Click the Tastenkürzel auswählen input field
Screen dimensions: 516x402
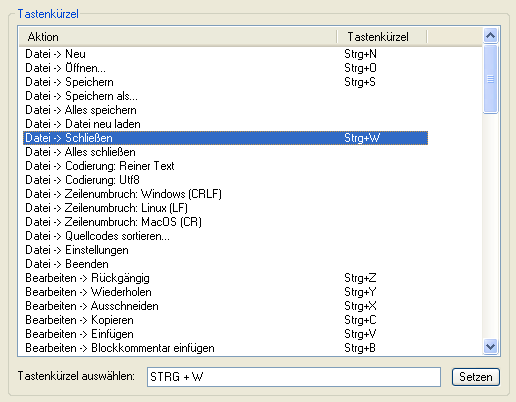294,377
